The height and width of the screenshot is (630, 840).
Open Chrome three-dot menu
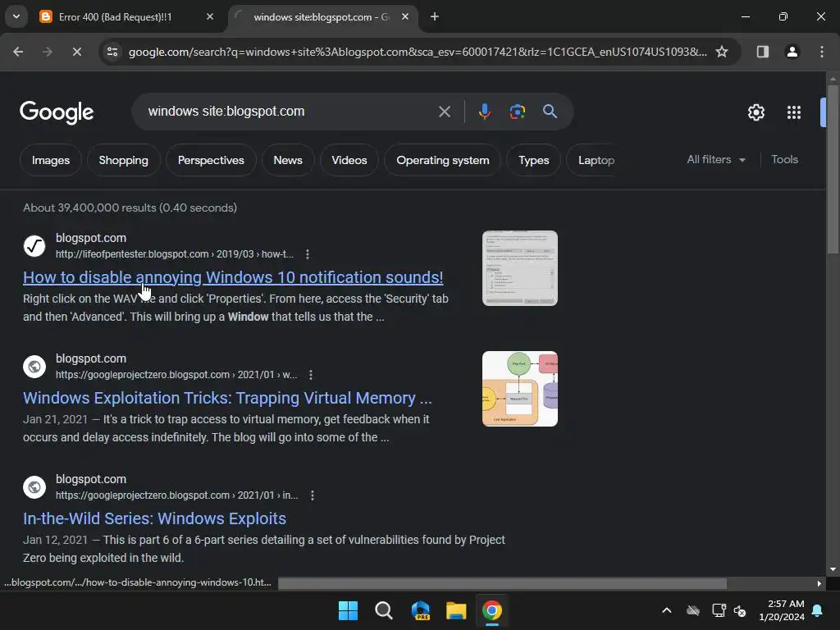822,52
